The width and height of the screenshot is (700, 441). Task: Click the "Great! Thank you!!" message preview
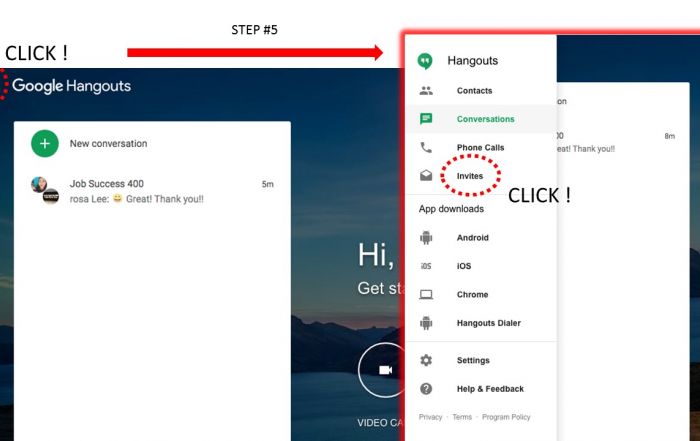[x=165, y=199]
